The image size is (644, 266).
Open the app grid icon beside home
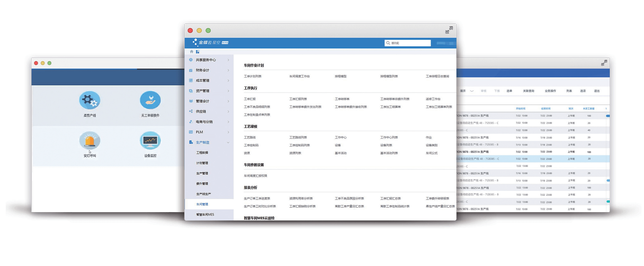click(197, 52)
